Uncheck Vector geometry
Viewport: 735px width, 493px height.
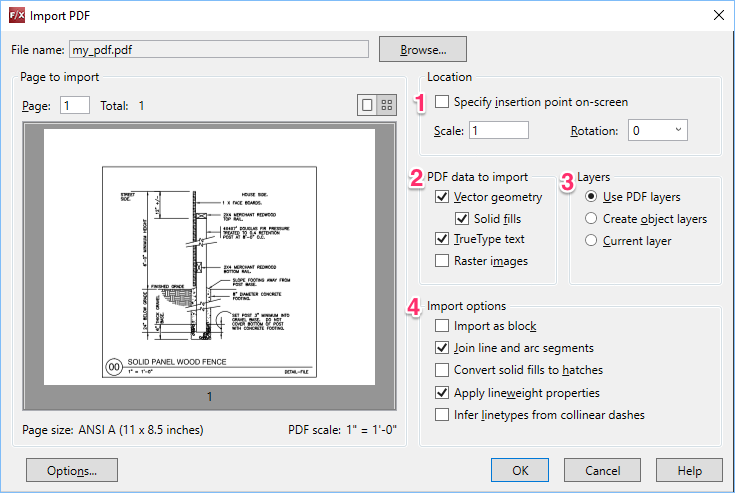pos(442,197)
